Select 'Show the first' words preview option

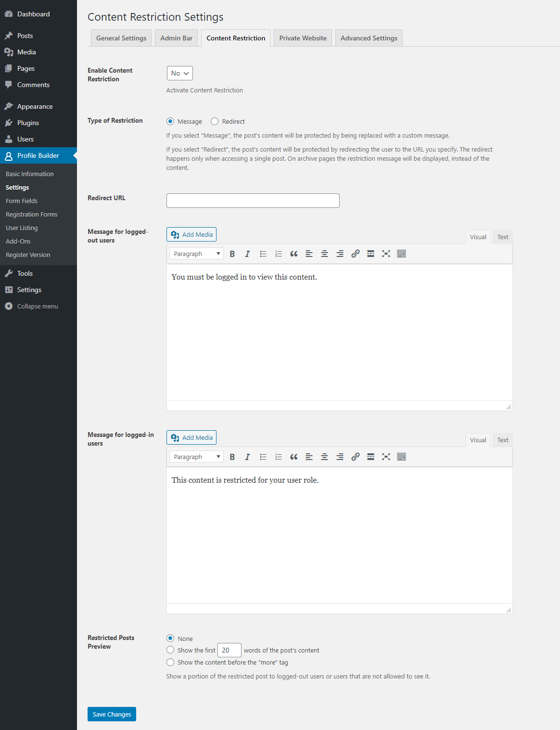tap(170, 650)
